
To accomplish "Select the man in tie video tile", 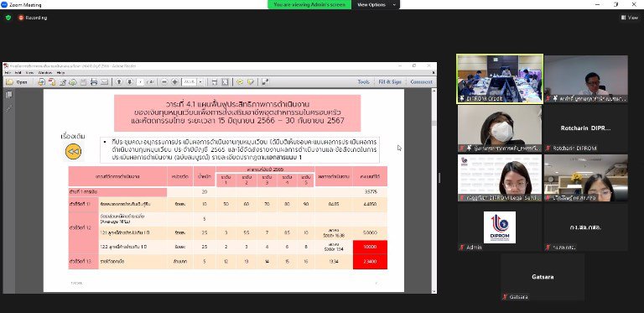I will pyautogui.click(x=585, y=79).
